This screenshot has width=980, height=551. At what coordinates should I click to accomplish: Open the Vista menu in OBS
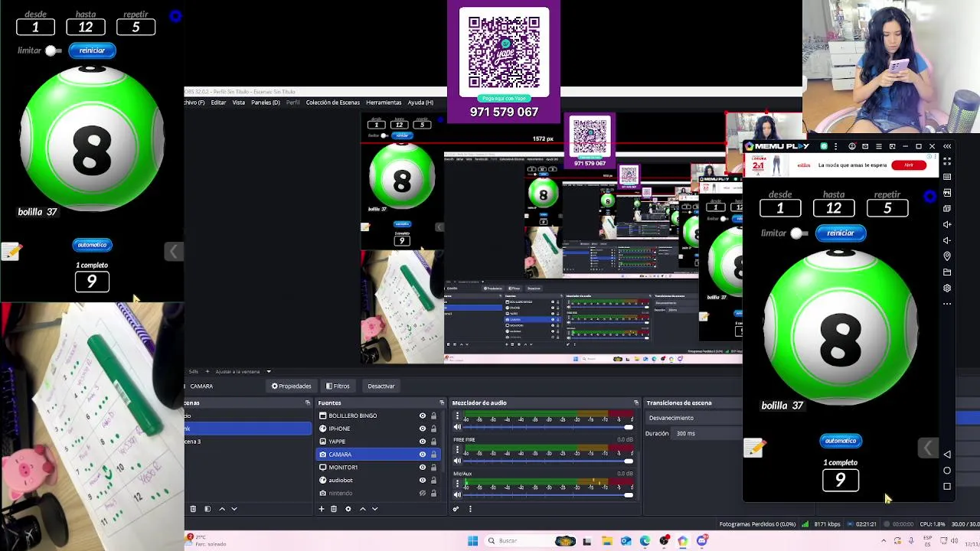(x=239, y=103)
